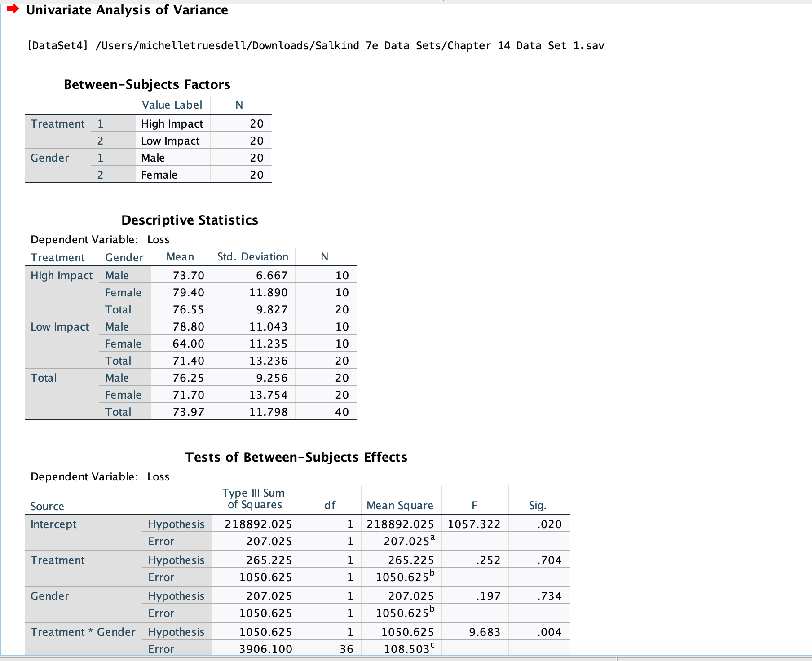Select Treatment significance .704
The width and height of the screenshot is (812, 661).
click(549, 560)
